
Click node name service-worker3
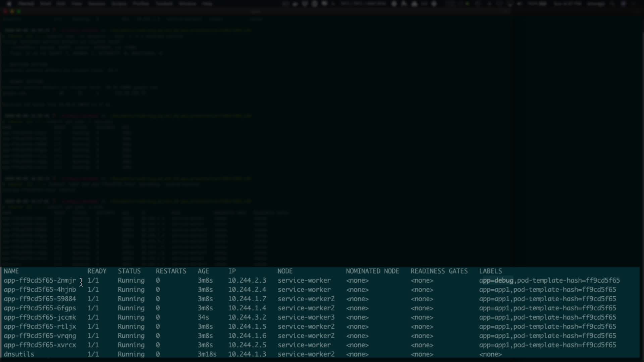click(306, 317)
